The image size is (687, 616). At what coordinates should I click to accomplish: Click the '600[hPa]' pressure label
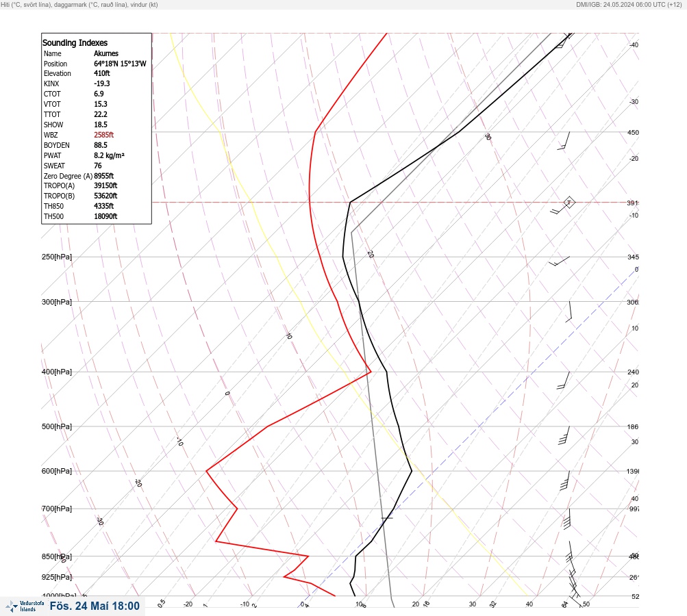point(57,471)
